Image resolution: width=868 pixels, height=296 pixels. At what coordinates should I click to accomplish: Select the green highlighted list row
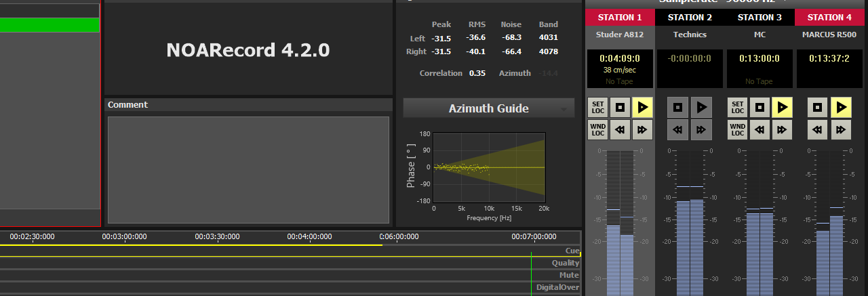click(x=50, y=26)
